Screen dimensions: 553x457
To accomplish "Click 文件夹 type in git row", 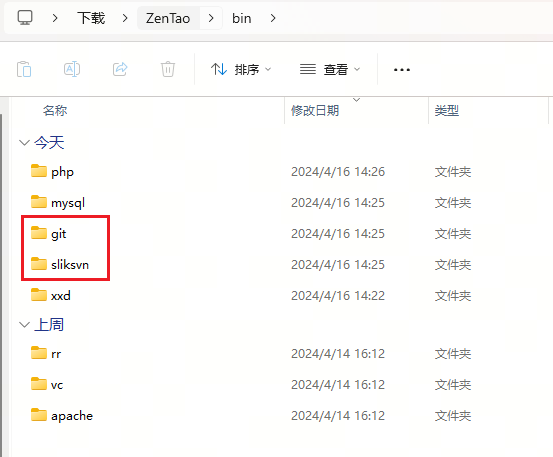I will coord(453,234).
